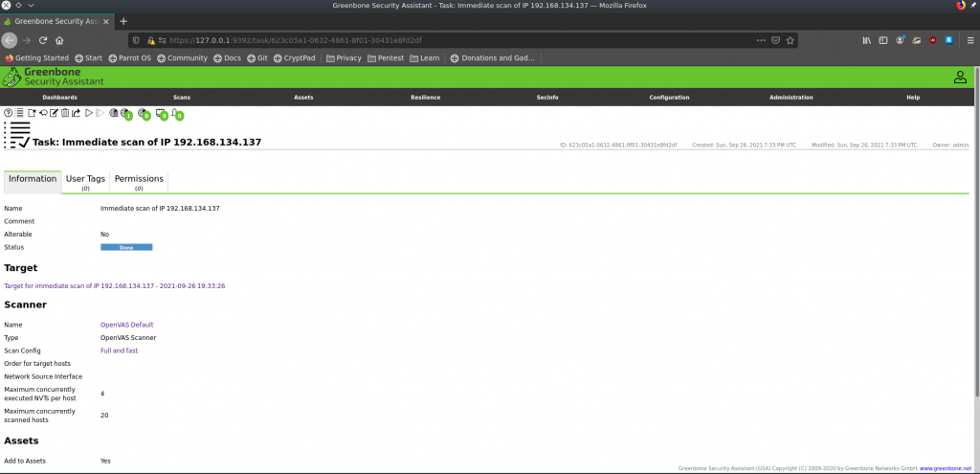Screen dimensions: 980x474
Task: Open the Git bookmark
Action: tap(256, 58)
